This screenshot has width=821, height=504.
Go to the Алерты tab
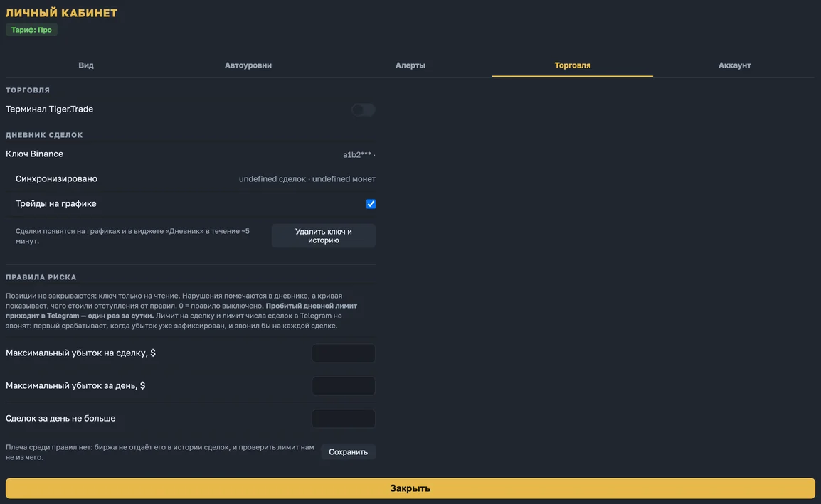pyautogui.click(x=410, y=65)
